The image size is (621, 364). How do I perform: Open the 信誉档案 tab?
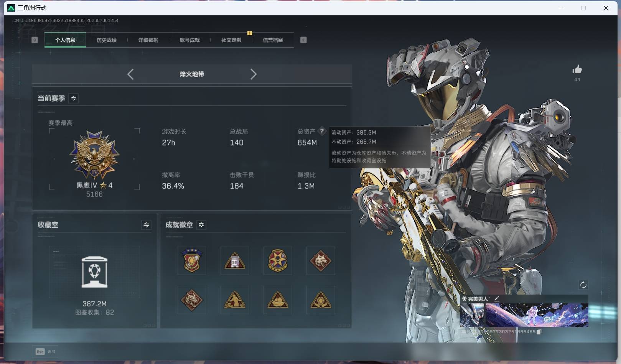tap(273, 40)
